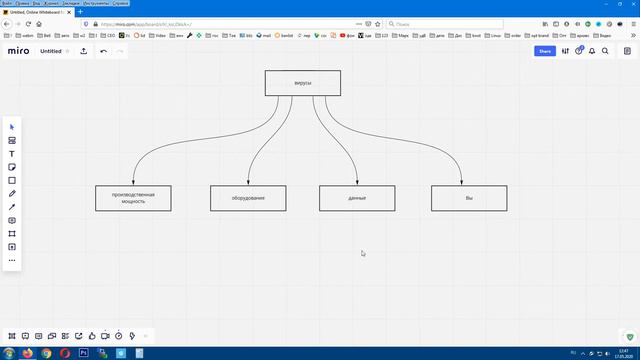640x360 pixels.
Task: Open Firefox hamburger menu
Action: (x=633, y=24)
